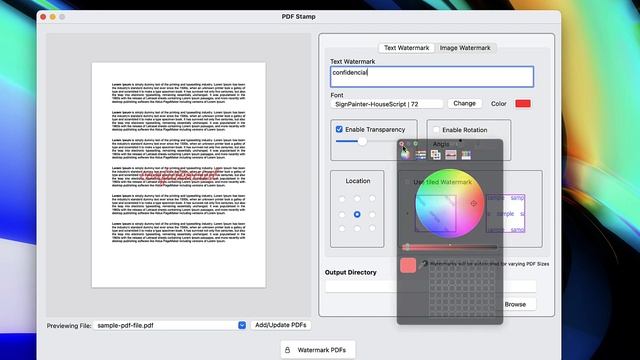The width and height of the screenshot is (640, 360).
Task: Switch to the Image Watermark tab
Action: point(465,48)
